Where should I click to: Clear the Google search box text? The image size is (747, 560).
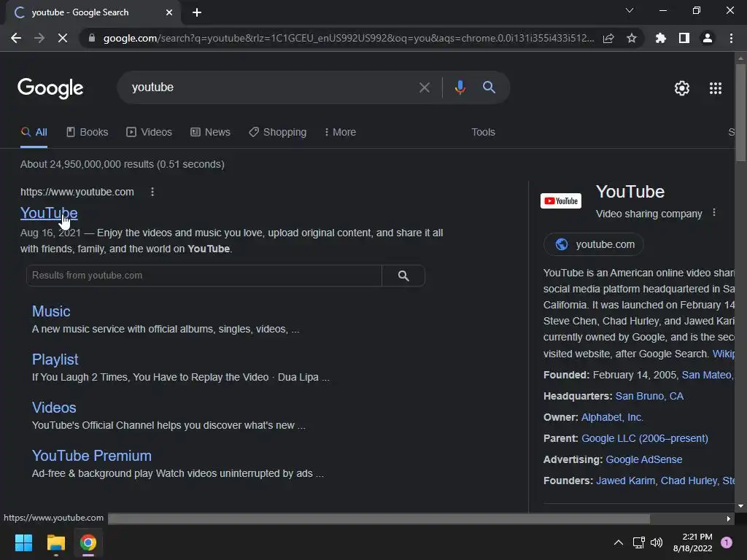point(424,87)
